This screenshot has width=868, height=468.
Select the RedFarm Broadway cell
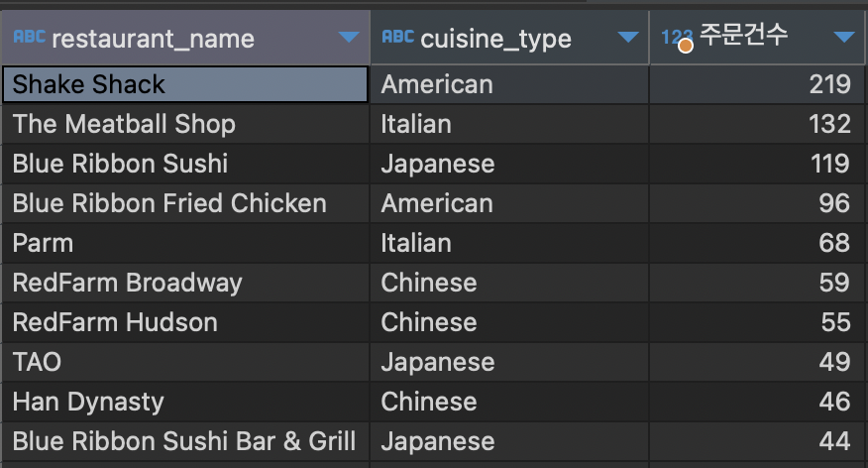185,283
